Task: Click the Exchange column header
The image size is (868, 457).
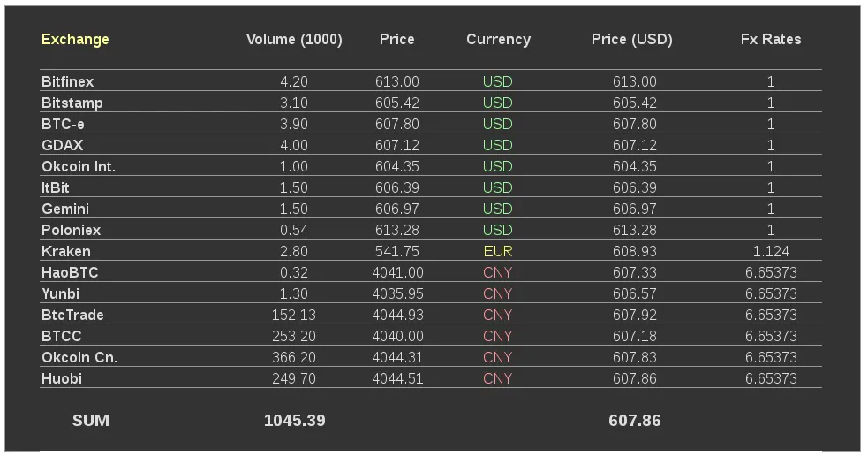Action: click(x=75, y=39)
